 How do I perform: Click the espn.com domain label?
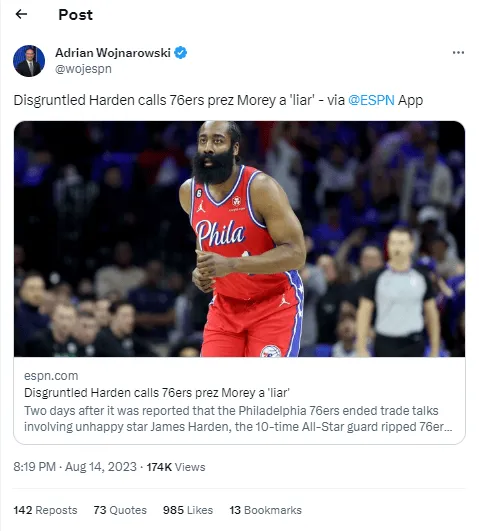click(x=51, y=376)
